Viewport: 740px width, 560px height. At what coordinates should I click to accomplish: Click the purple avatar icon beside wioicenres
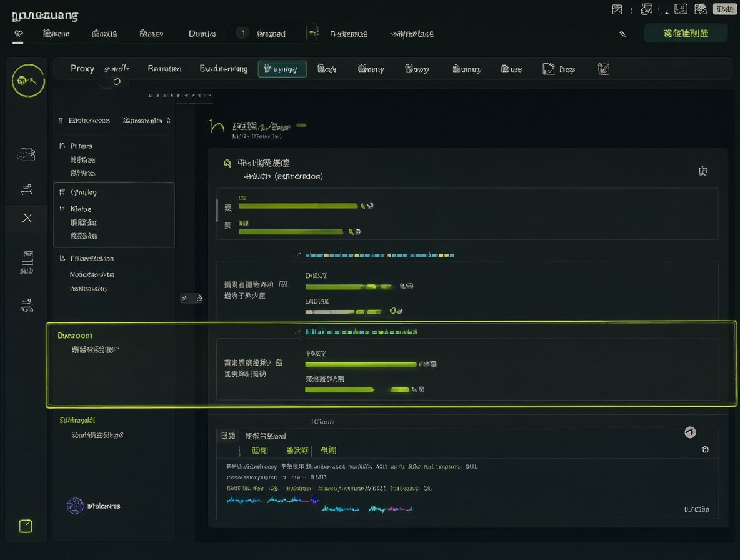pyautogui.click(x=75, y=506)
